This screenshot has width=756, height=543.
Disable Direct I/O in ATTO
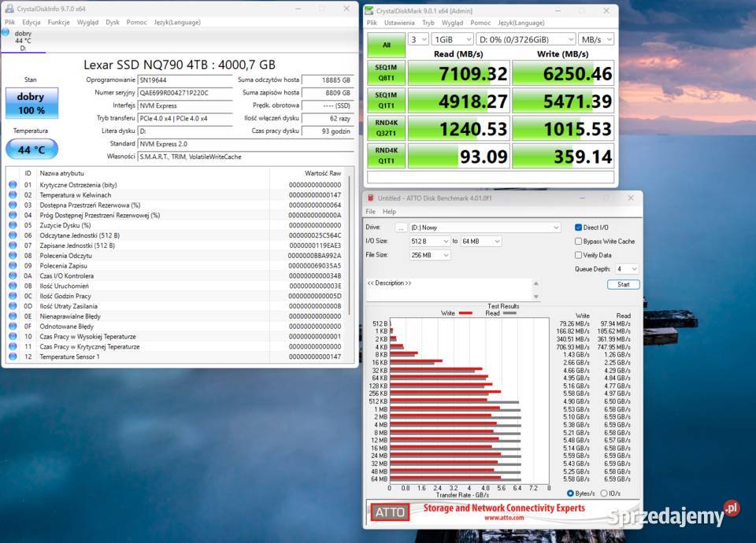[577, 227]
